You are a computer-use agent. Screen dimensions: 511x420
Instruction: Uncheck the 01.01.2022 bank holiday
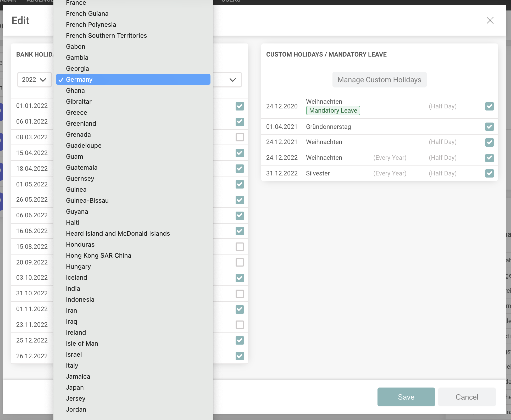(240, 106)
